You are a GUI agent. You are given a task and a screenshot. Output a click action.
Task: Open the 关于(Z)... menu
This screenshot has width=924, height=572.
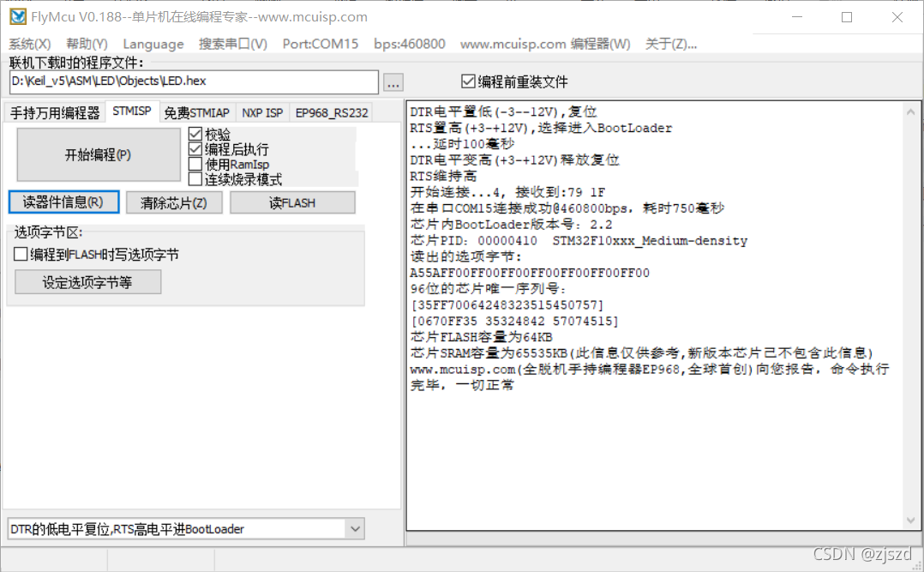click(670, 45)
